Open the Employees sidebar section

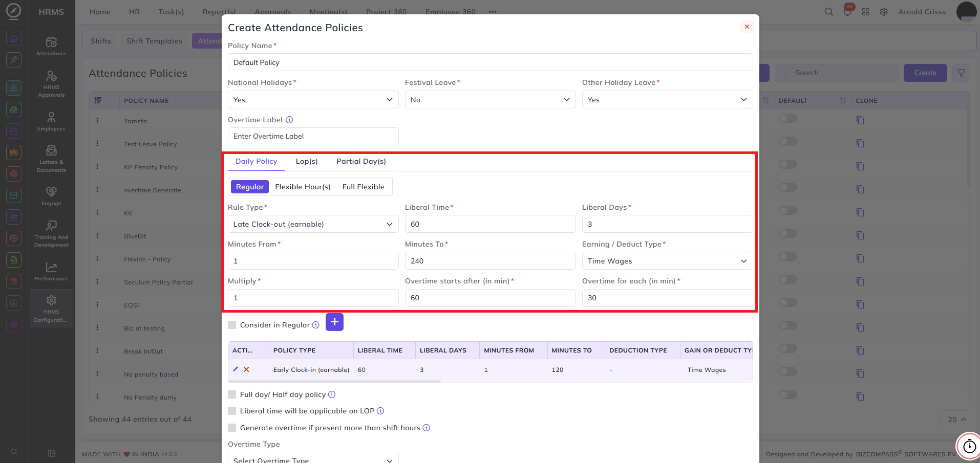[51, 121]
